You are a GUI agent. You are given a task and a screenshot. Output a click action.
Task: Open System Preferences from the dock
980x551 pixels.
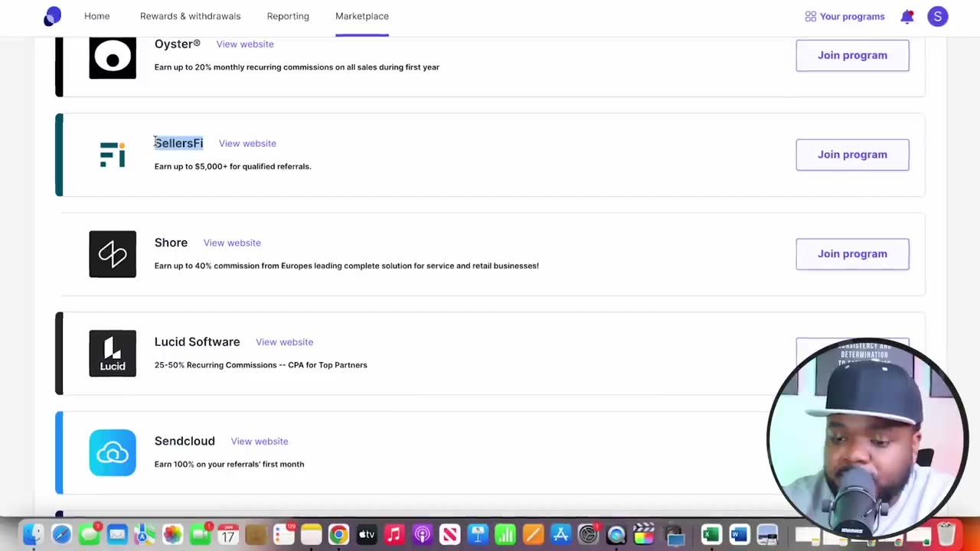589,534
